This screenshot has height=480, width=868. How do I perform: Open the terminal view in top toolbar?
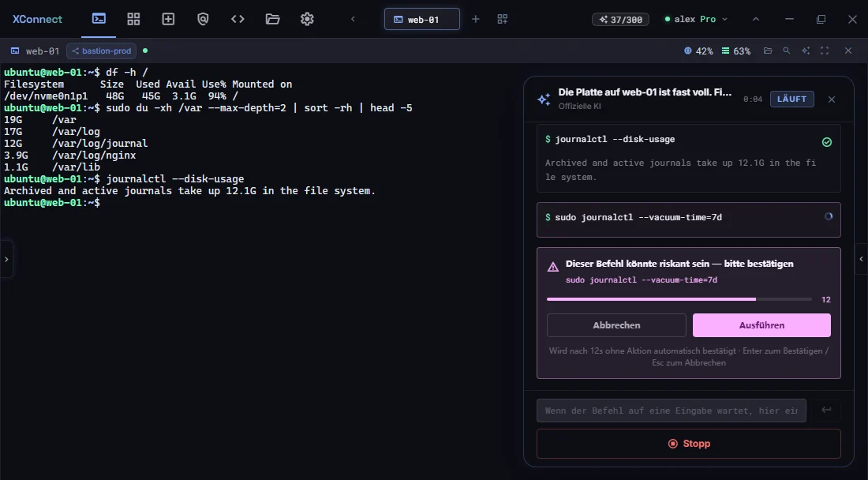point(99,19)
